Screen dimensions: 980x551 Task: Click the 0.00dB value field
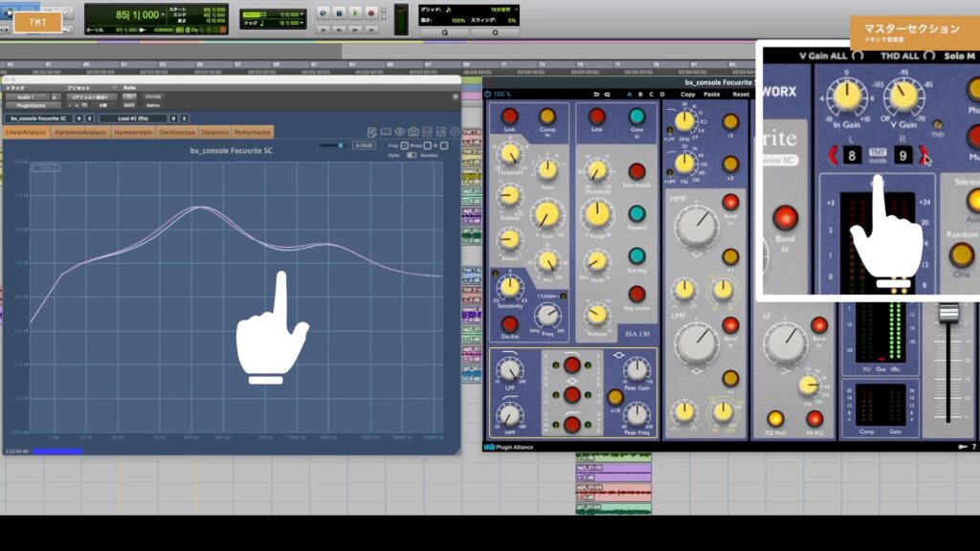pos(364,145)
